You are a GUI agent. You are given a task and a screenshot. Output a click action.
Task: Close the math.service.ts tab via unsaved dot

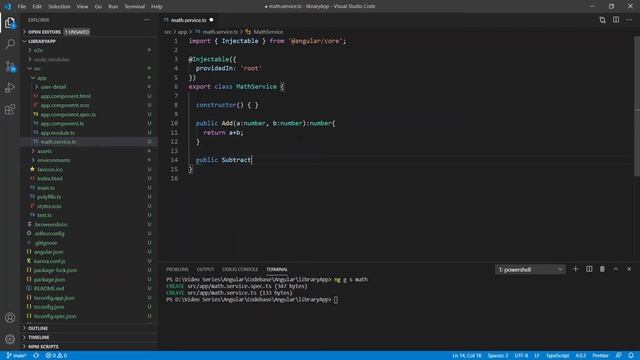(211, 20)
